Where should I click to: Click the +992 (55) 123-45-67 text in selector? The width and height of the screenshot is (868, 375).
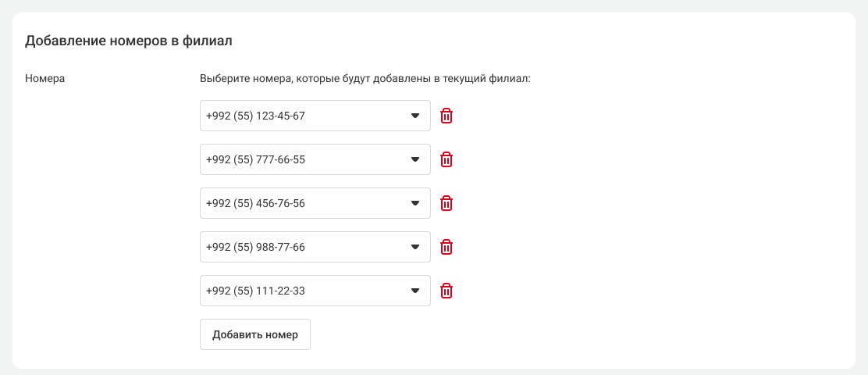click(255, 116)
